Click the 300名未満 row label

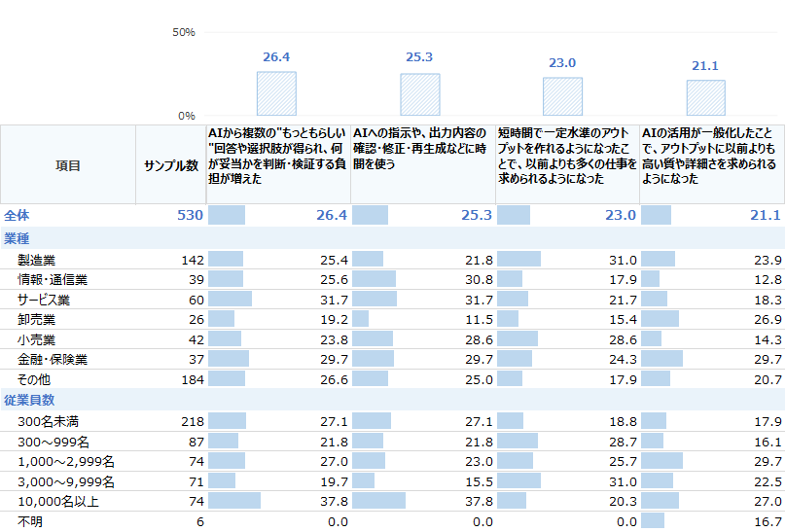[48, 421]
